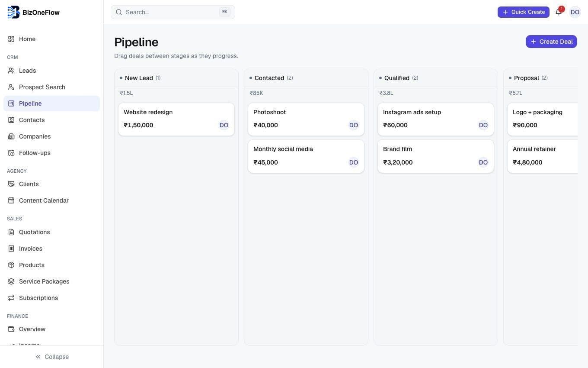The width and height of the screenshot is (588, 368).
Task: Click the Prospect Search icon
Action: (11, 87)
